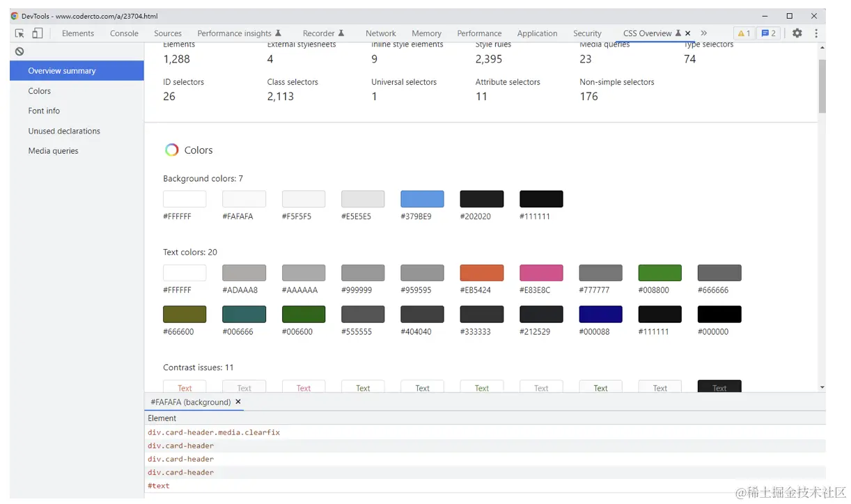
Task: Open the Recorder tab
Action: 323,33
